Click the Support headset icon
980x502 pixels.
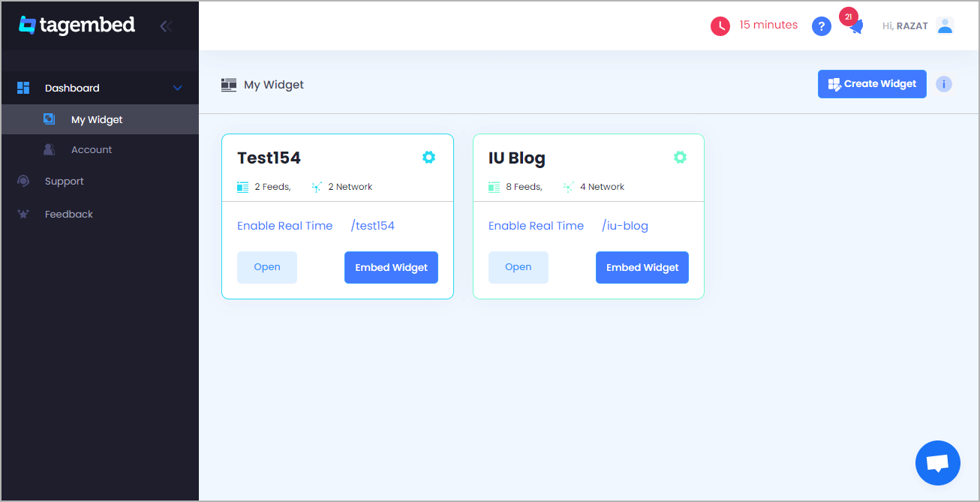[23, 181]
